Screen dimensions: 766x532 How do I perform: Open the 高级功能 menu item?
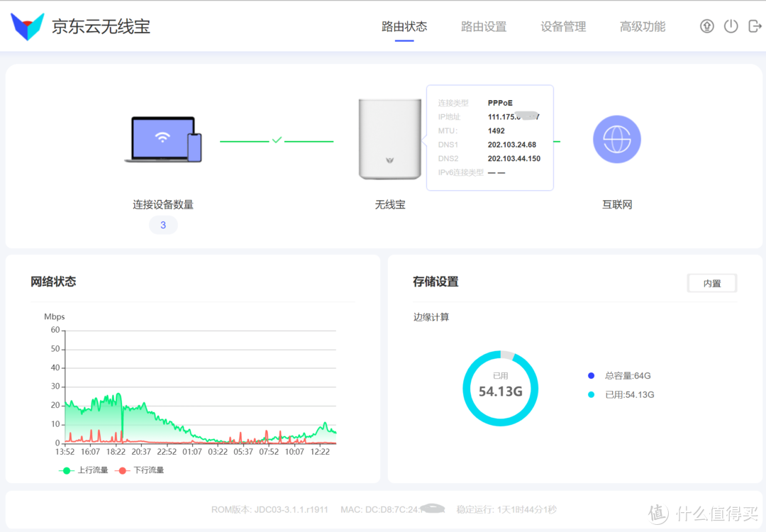(642, 26)
